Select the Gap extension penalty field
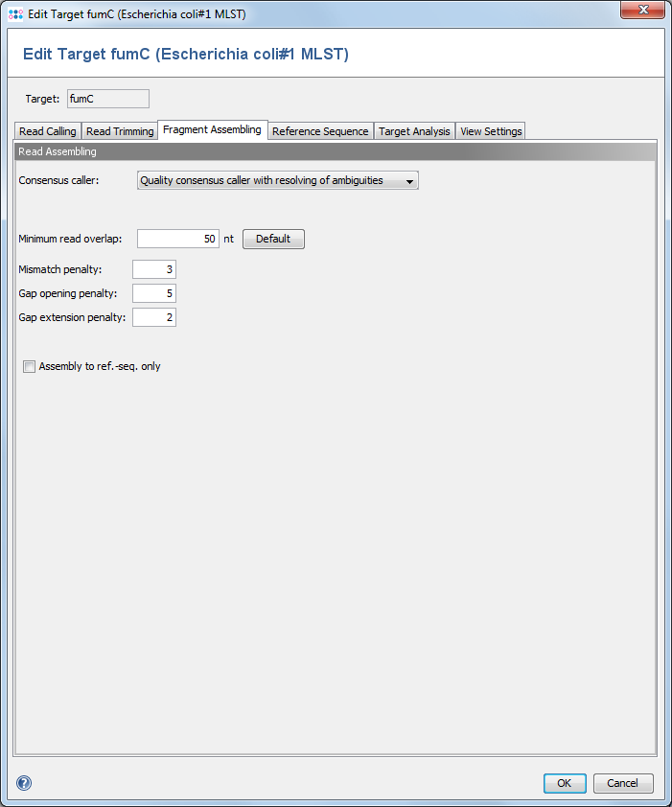 [x=154, y=317]
